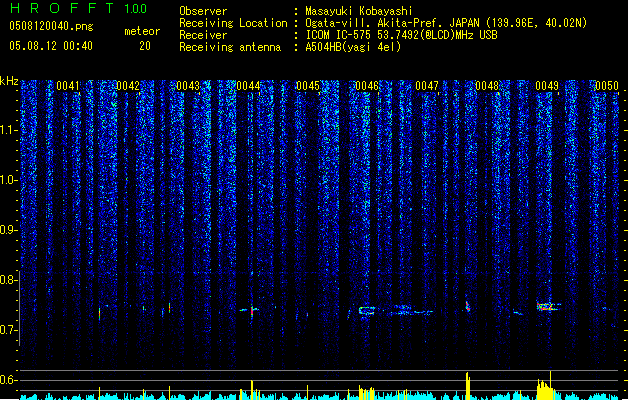Click the 1.1 kHz axis label
This screenshot has height=400, width=629.
pyautogui.click(x=9, y=130)
